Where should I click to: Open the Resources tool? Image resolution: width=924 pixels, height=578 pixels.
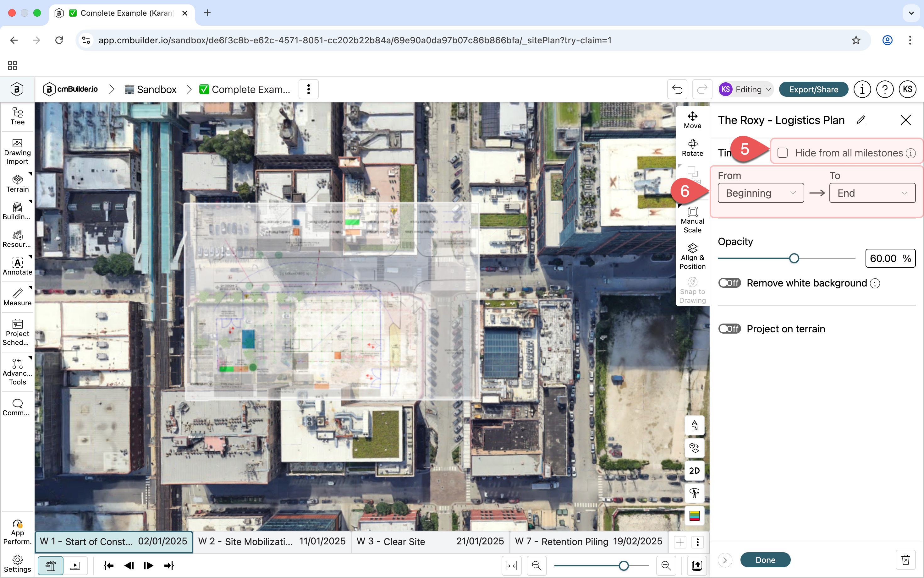17,239
